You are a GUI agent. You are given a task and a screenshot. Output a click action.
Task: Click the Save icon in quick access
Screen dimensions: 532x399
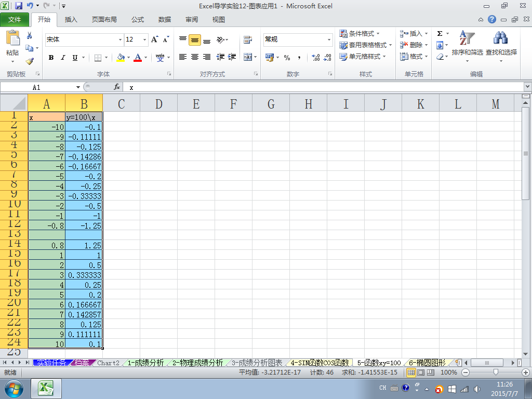click(18, 6)
